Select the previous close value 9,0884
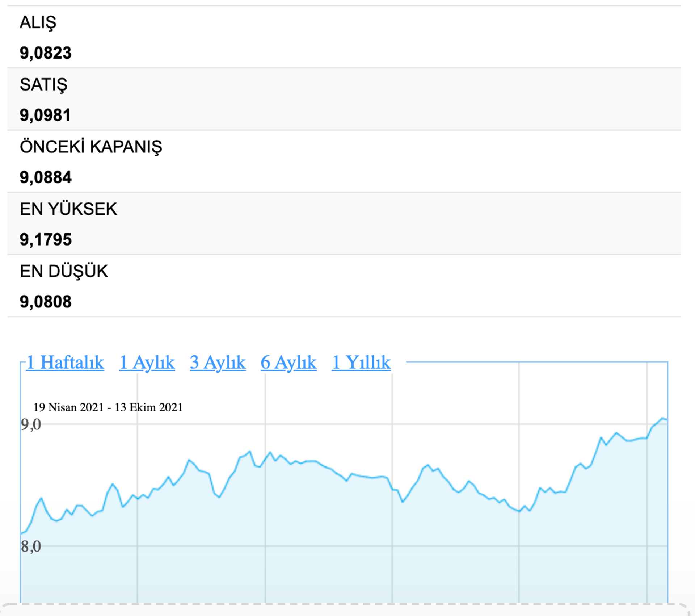695x616 pixels. click(46, 178)
